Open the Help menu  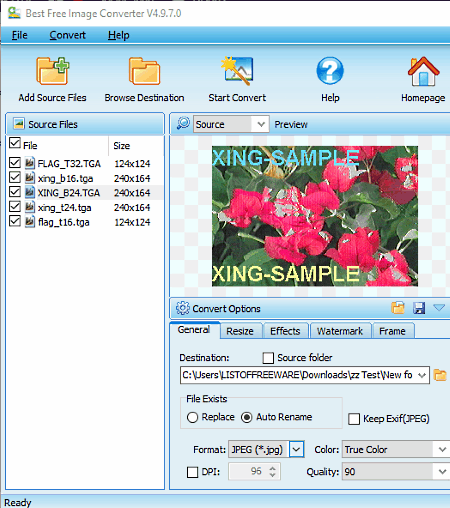pyautogui.click(x=119, y=35)
